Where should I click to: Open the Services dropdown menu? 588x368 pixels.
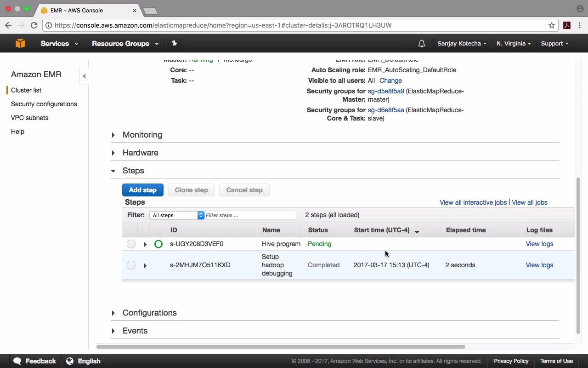tap(59, 44)
